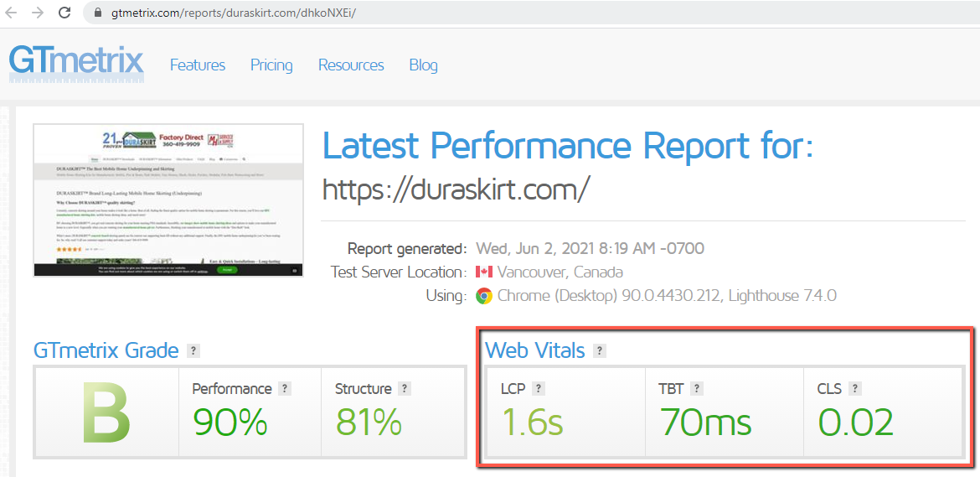Open the https://duraskirt.com/ report URL

point(456,190)
